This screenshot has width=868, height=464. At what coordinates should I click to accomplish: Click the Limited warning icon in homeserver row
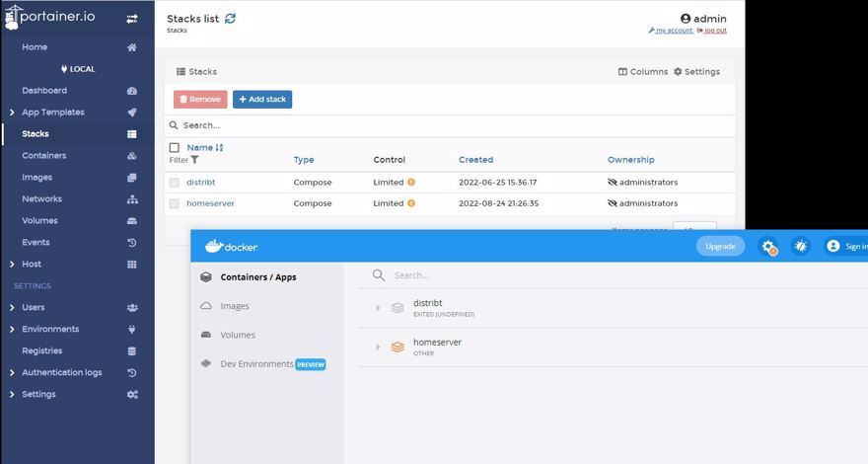[x=411, y=203]
